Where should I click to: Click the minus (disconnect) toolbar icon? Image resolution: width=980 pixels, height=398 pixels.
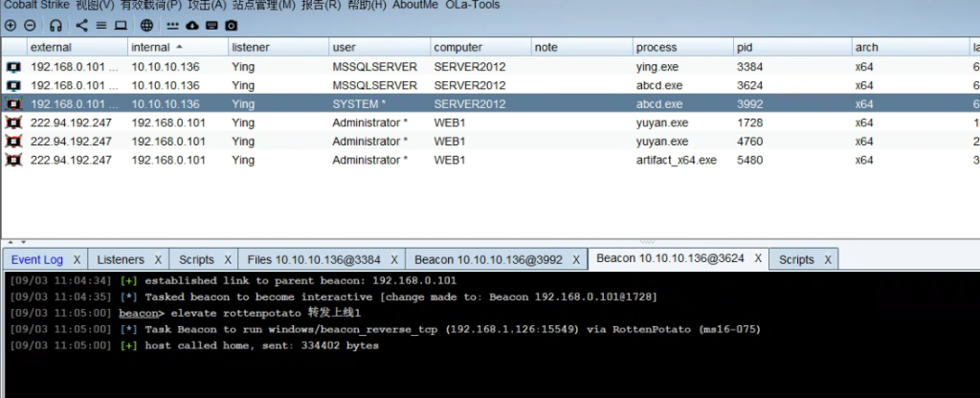click(30, 26)
